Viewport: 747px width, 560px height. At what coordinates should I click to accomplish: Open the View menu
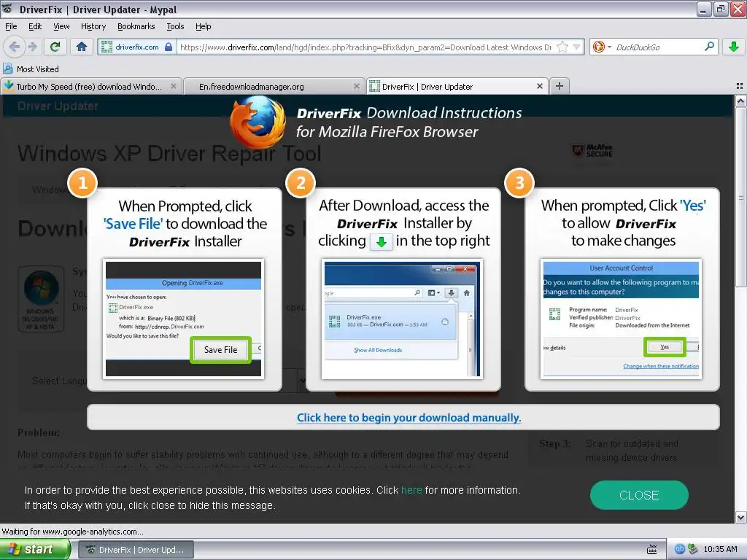[61, 26]
